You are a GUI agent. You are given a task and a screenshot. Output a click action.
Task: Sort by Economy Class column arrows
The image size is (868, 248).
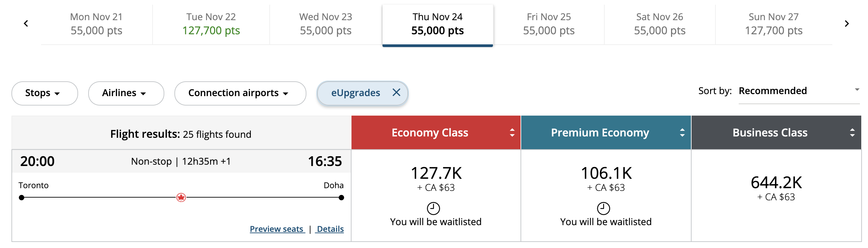pos(512,133)
